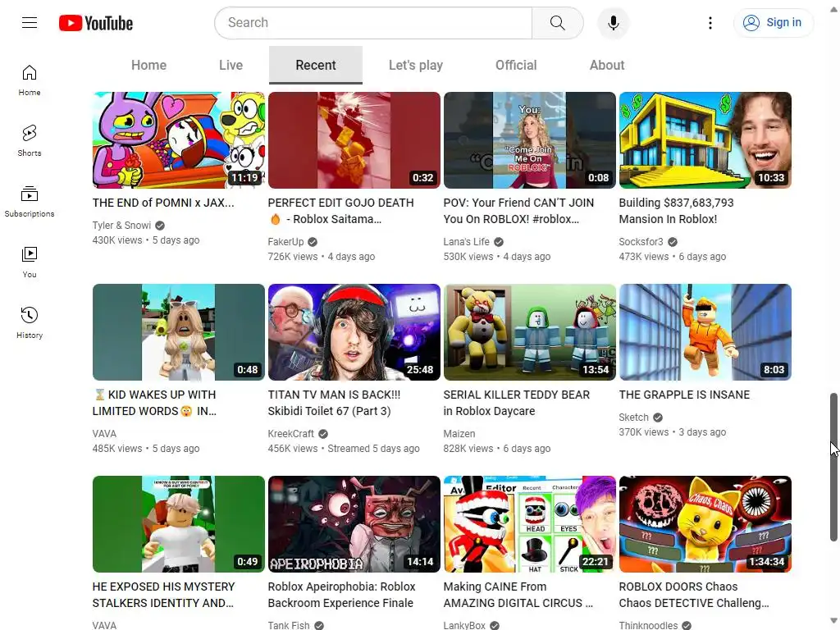This screenshot has width=840, height=630.
Task: Open KID WAKES UP WITH LIMITED WORDS thumbnail
Action: coord(178,332)
